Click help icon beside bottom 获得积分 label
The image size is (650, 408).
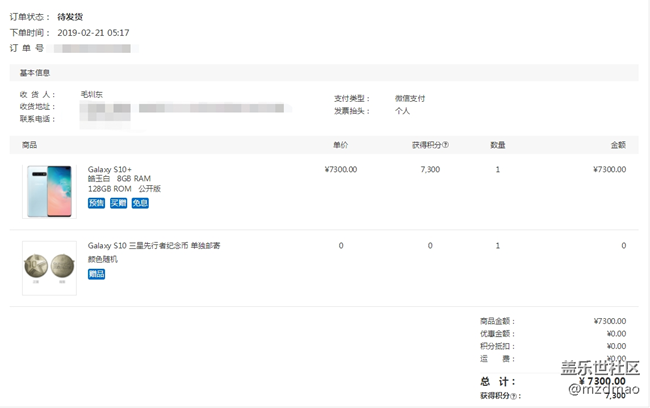point(515,396)
